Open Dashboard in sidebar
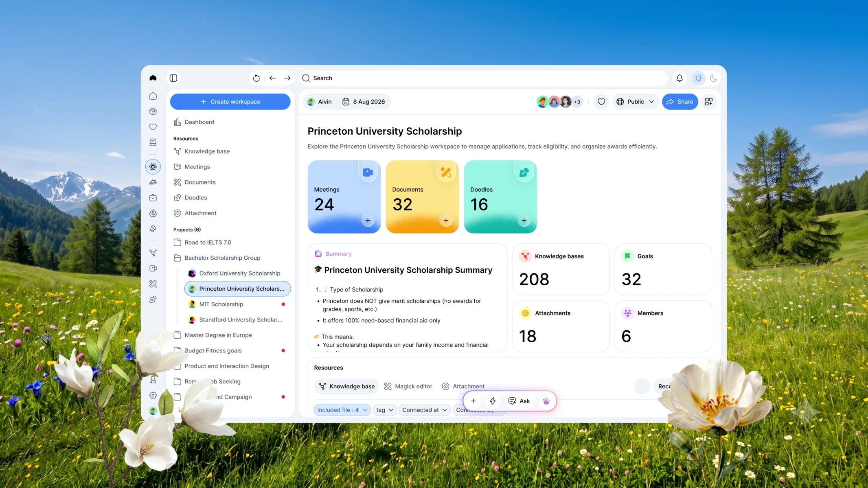Image resolution: width=868 pixels, height=488 pixels. pyautogui.click(x=230, y=122)
